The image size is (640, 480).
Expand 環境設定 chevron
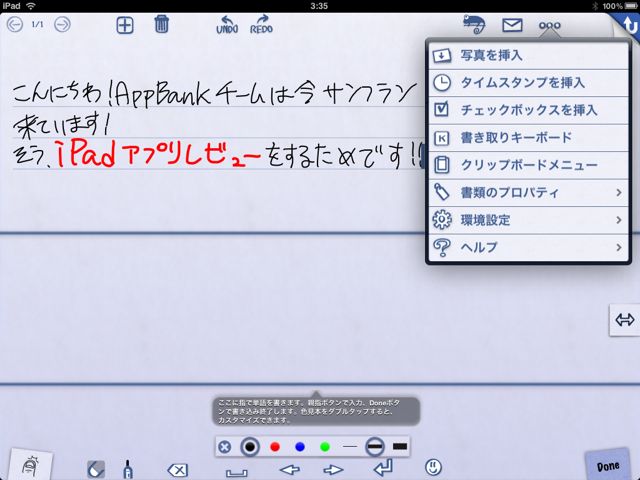pos(619,220)
